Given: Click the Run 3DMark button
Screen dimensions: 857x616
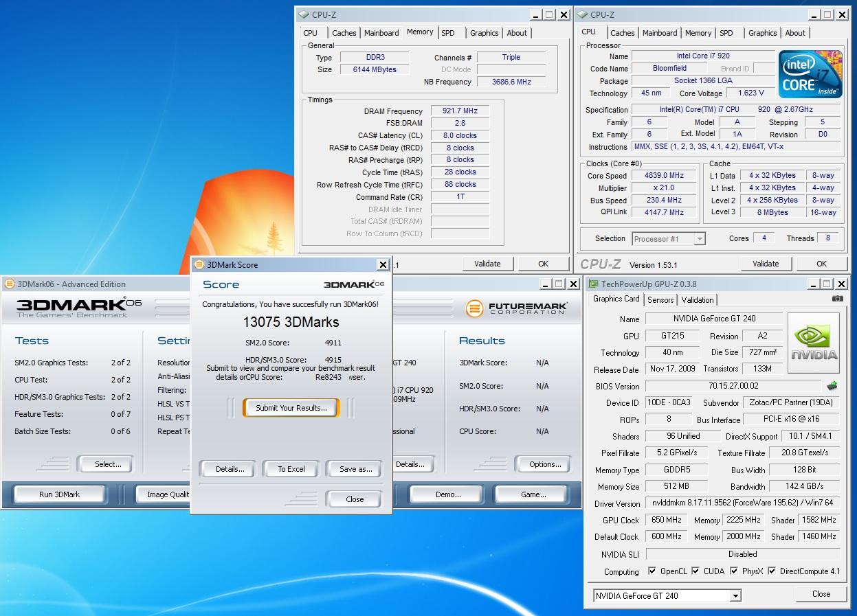Looking at the screenshot, I should [59, 494].
